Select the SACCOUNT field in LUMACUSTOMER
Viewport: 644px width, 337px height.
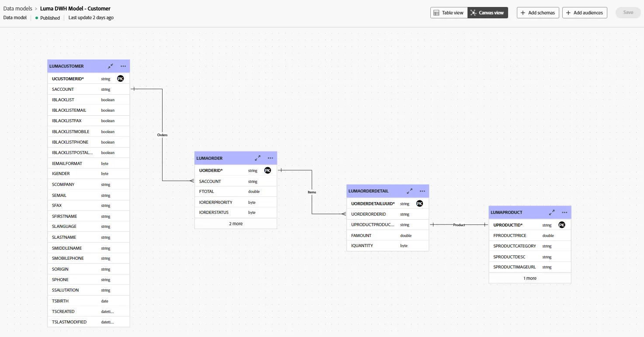pos(89,89)
